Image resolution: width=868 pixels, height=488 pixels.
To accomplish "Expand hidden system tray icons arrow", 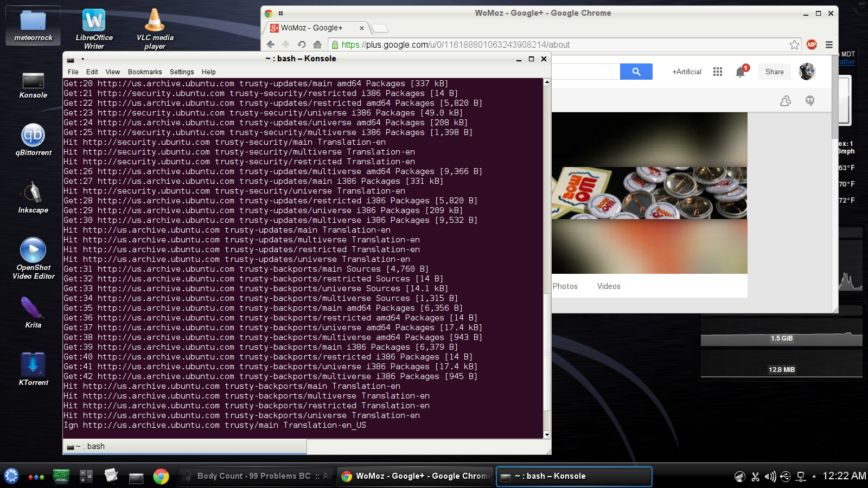I will coord(814,477).
